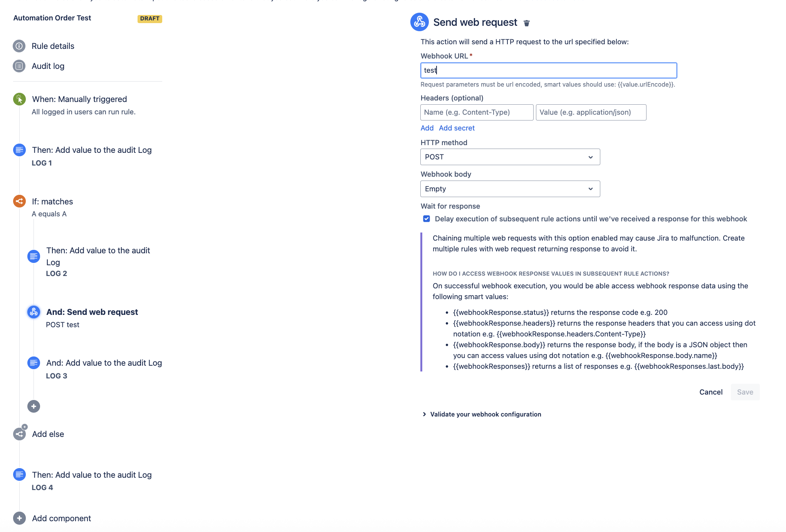
Task: Switch to the Audit log section
Action: 48,66
